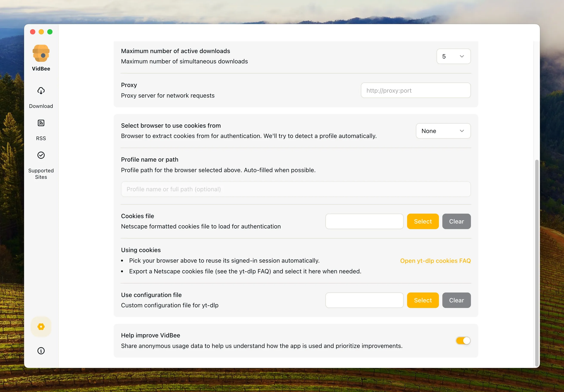The height and width of the screenshot is (392, 564).
Task: Click the VidBee beehive logo
Action: (x=41, y=53)
